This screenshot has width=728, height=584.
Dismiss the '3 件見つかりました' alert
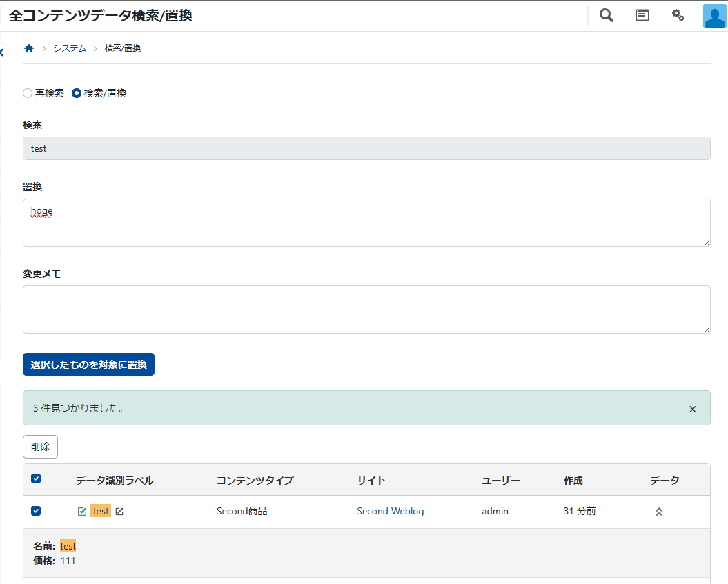(x=693, y=409)
